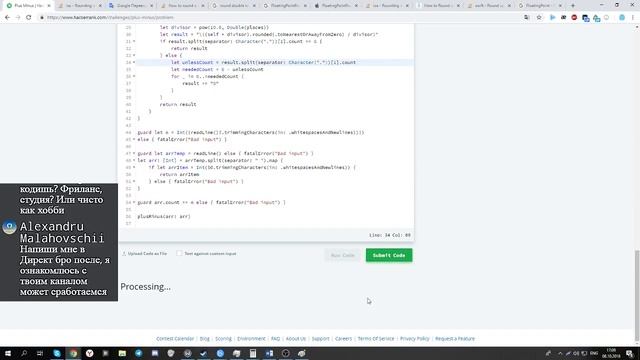Open the Scoring footer link
This screenshot has width=640, height=360.
click(x=223, y=338)
